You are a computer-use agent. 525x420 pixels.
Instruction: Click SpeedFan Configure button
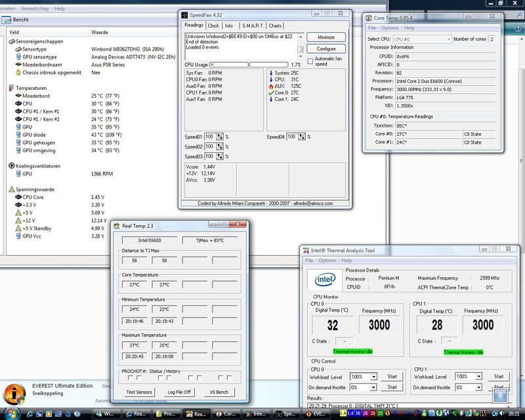(x=326, y=49)
